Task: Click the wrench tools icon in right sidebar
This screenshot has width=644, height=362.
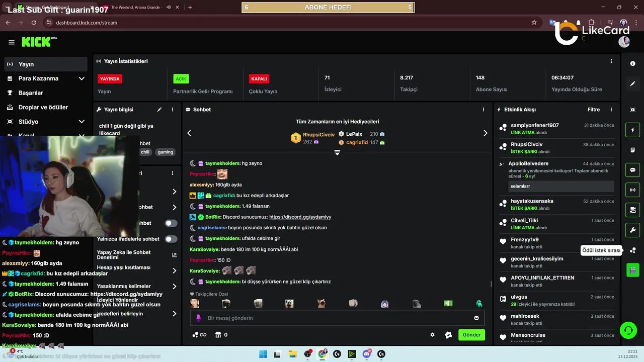Action: (x=633, y=230)
